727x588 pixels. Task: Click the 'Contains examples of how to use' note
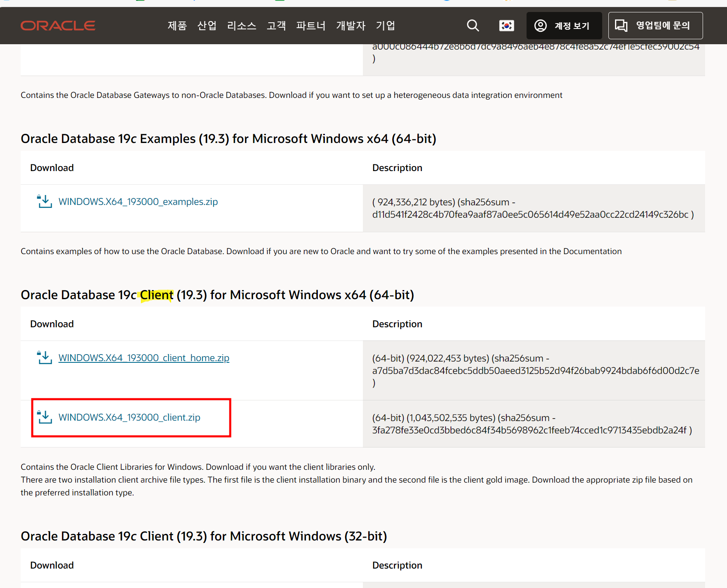point(321,251)
